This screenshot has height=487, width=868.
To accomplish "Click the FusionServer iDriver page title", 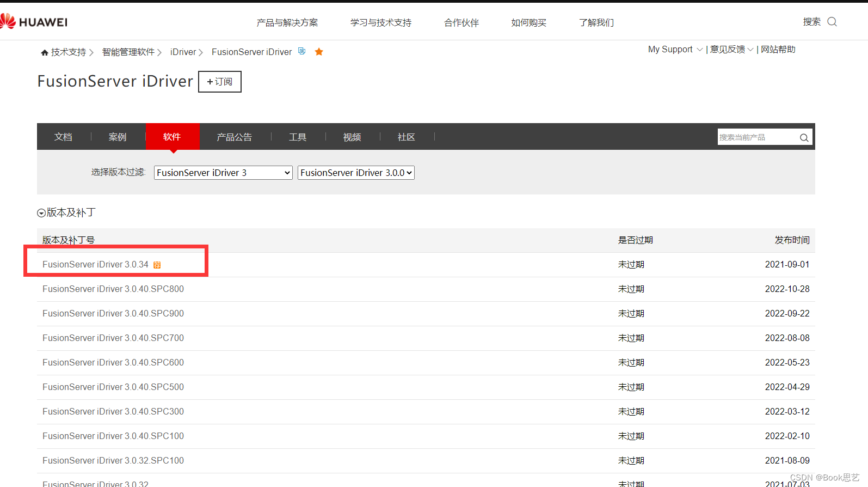I will 115,81.
